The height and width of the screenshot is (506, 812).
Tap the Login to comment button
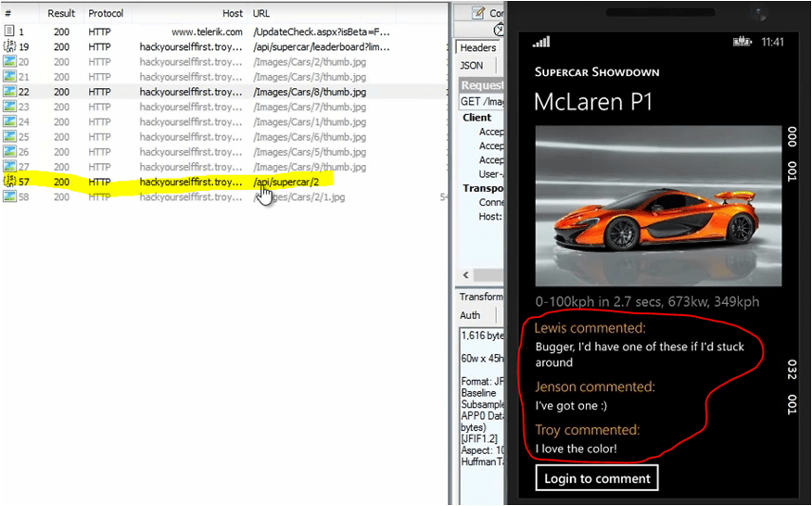click(x=597, y=478)
